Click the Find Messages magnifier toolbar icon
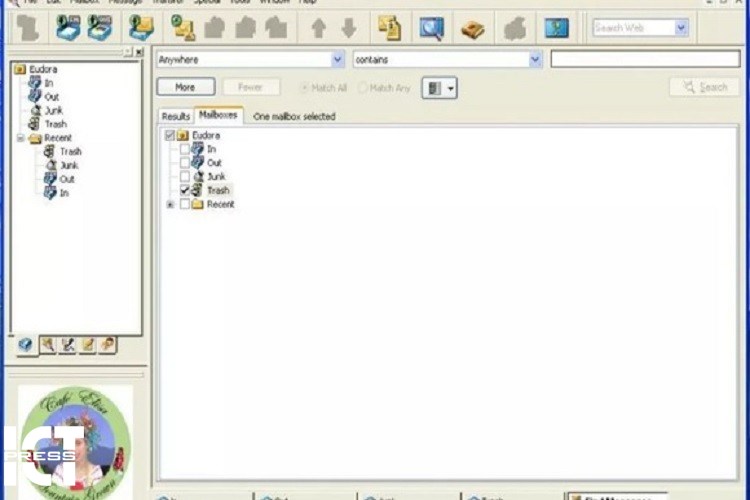The height and width of the screenshot is (500, 750). [x=431, y=28]
